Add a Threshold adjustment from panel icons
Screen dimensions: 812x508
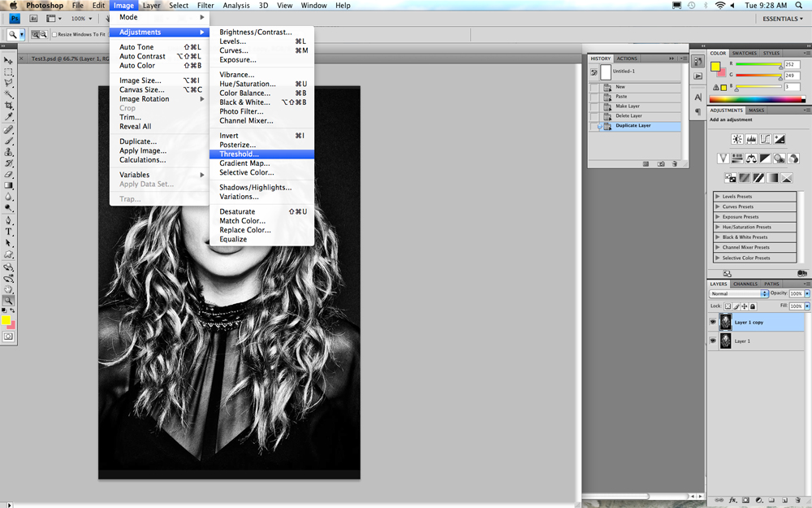(758, 178)
